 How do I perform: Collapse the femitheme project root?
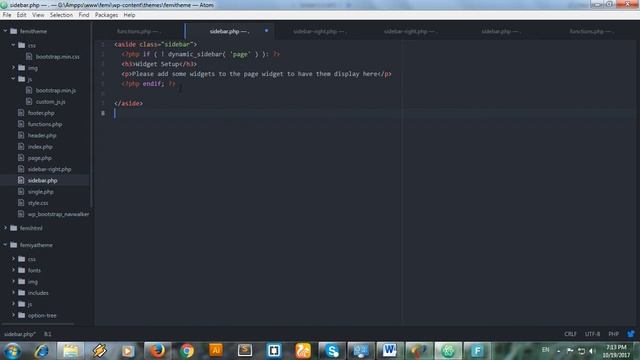click(6, 31)
